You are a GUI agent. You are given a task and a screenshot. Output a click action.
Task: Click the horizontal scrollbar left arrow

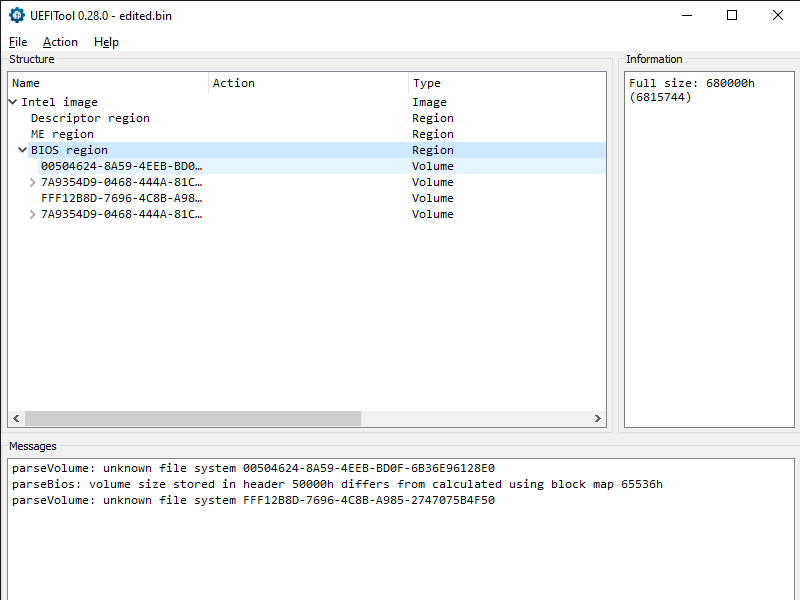16,418
